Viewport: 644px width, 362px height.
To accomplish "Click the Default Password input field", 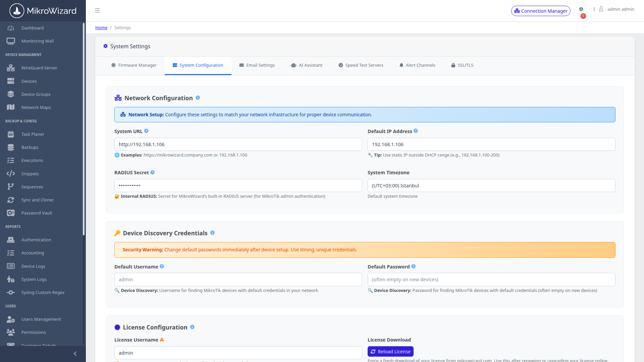I will (x=491, y=280).
